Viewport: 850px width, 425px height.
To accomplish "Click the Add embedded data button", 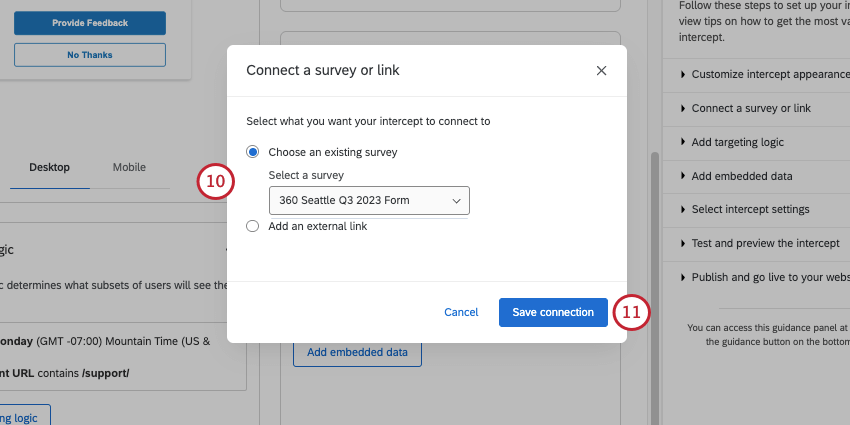I will [x=357, y=352].
